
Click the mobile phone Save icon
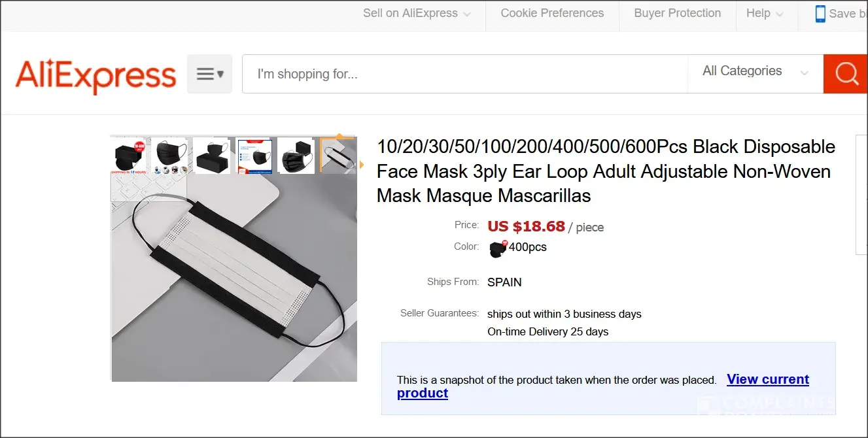820,14
